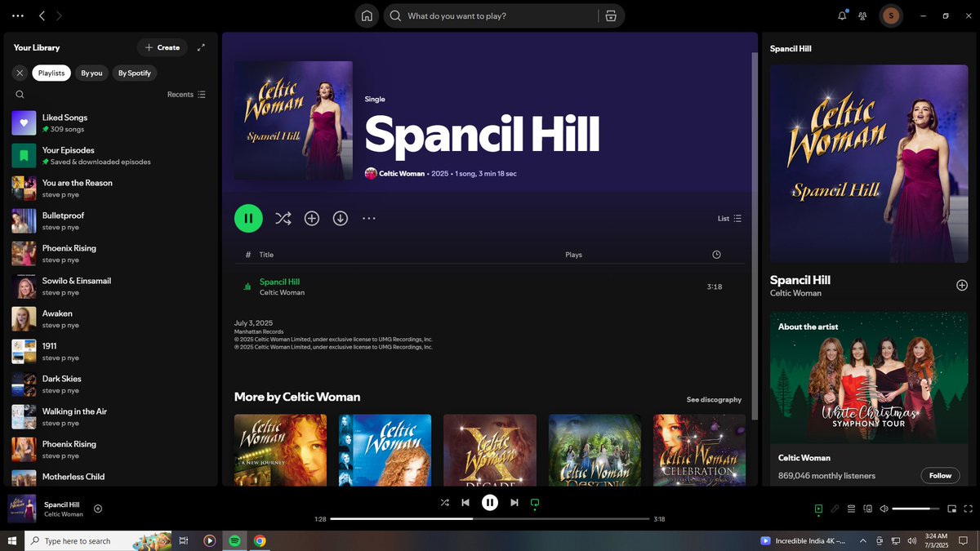This screenshot has width=980, height=551.
Task: Navigate back with the left arrow
Action: click(x=42, y=16)
